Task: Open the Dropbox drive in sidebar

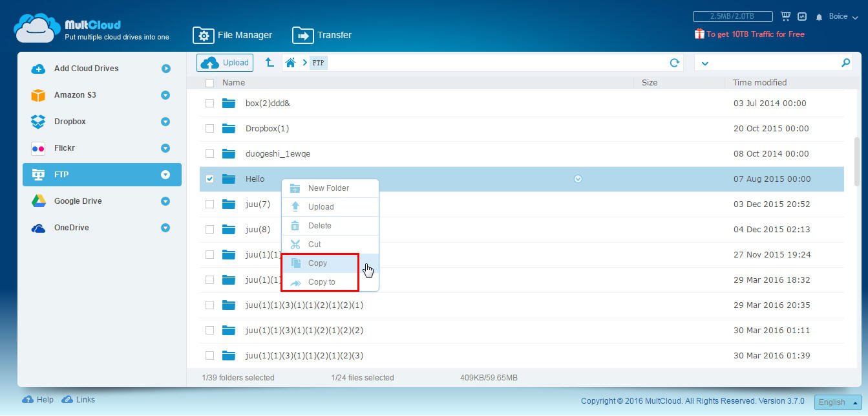Action: 70,122
